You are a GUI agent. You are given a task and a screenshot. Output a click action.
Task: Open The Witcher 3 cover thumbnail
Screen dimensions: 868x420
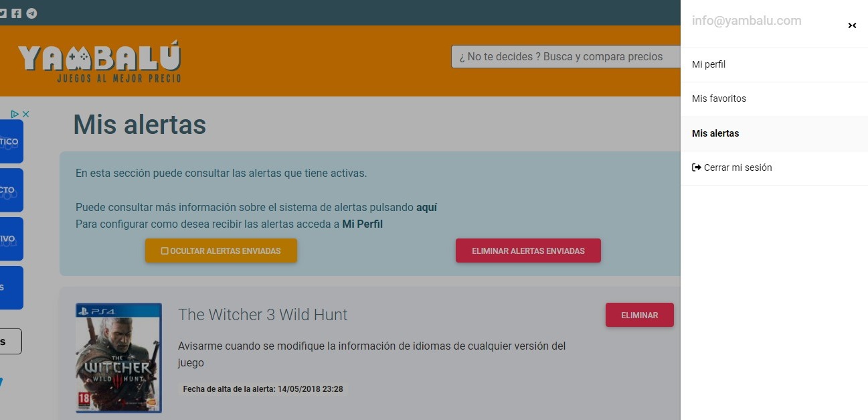point(118,358)
